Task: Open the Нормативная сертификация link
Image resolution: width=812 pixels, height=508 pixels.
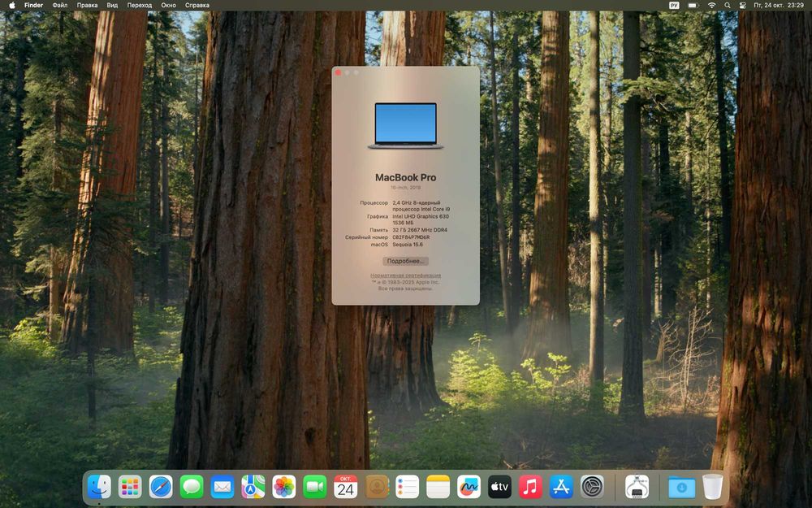Action: point(405,276)
